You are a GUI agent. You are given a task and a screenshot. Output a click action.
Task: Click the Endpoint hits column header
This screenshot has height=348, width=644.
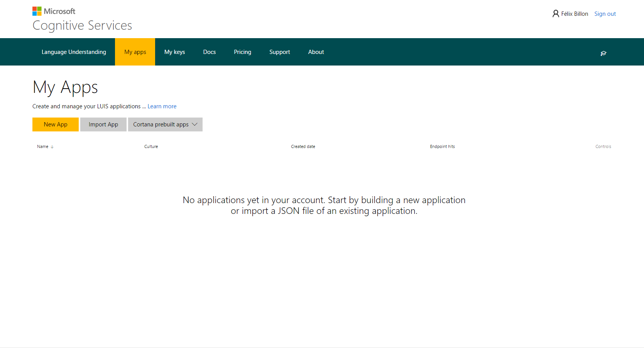pyautogui.click(x=442, y=146)
